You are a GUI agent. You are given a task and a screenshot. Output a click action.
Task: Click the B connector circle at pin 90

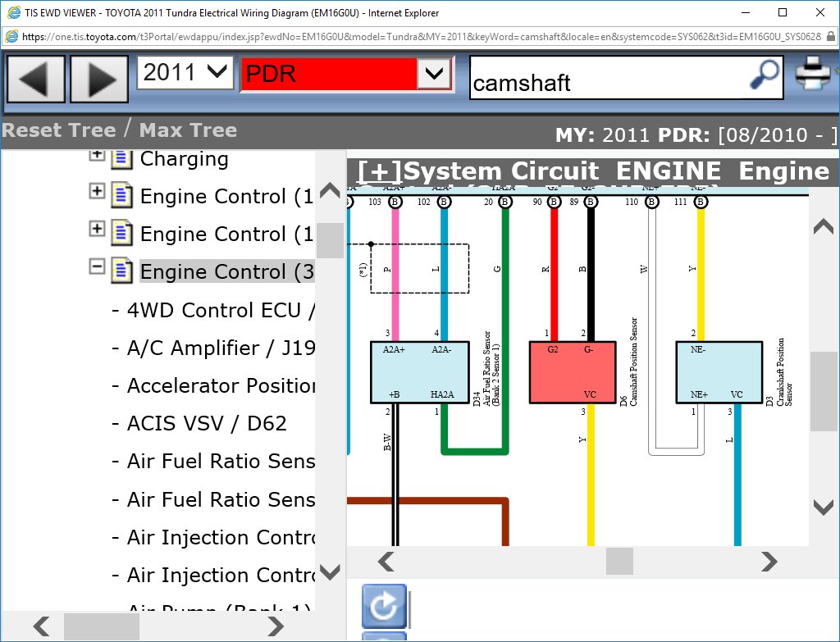pyautogui.click(x=554, y=202)
